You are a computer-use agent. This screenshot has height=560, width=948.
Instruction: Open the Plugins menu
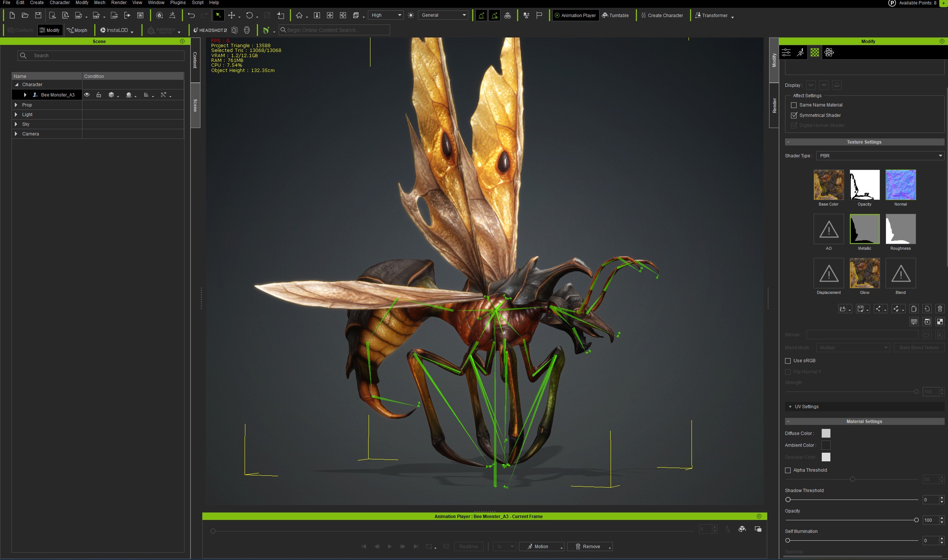(178, 3)
